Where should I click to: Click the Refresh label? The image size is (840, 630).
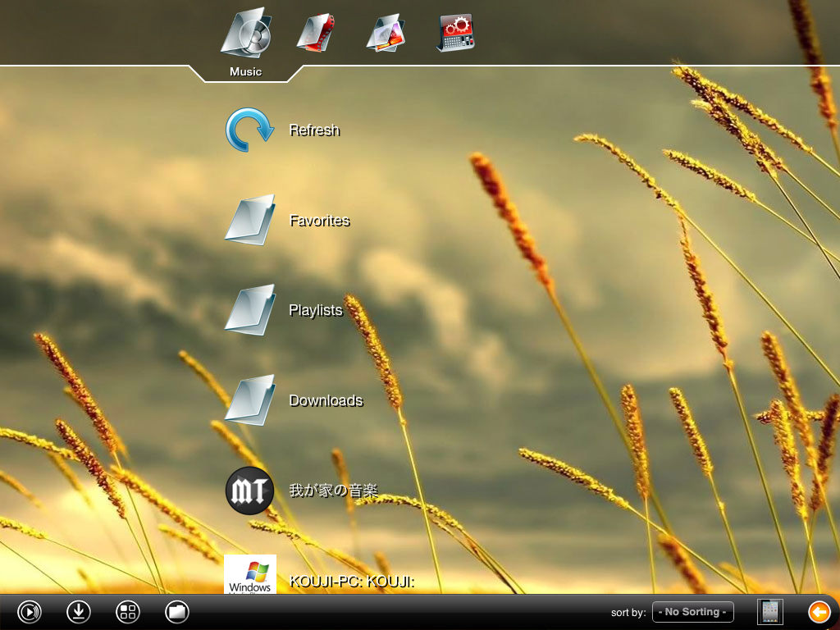[314, 130]
